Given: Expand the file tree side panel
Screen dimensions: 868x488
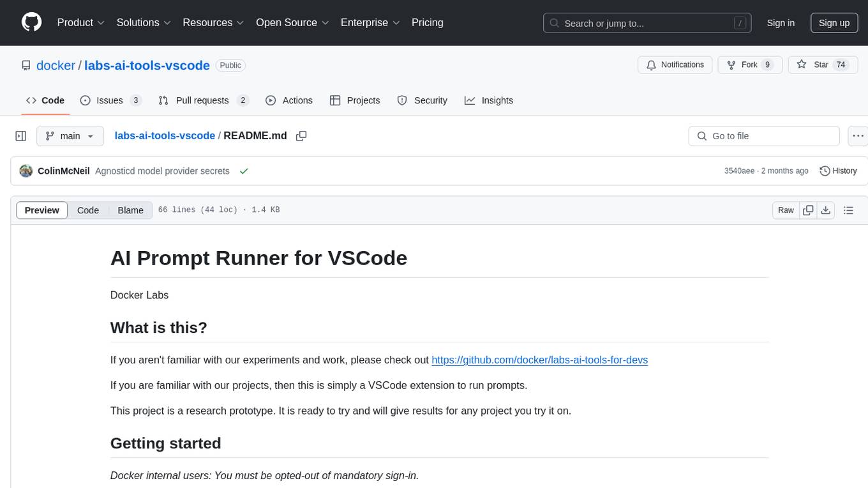Looking at the screenshot, I should pyautogui.click(x=21, y=136).
